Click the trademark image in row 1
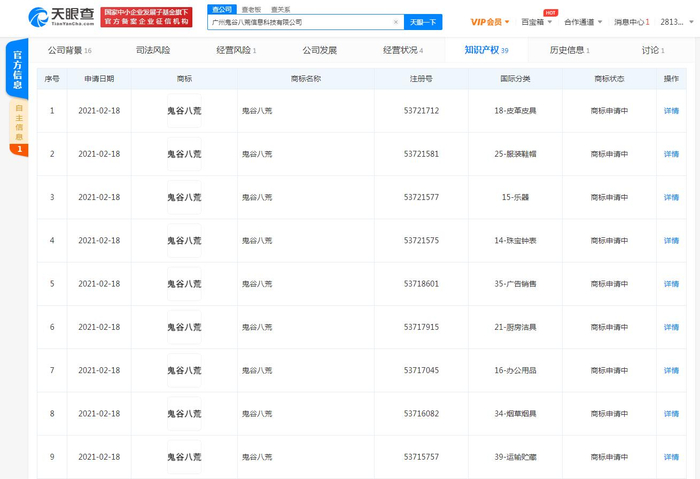This screenshot has width=700, height=479. tap(184, 111)
